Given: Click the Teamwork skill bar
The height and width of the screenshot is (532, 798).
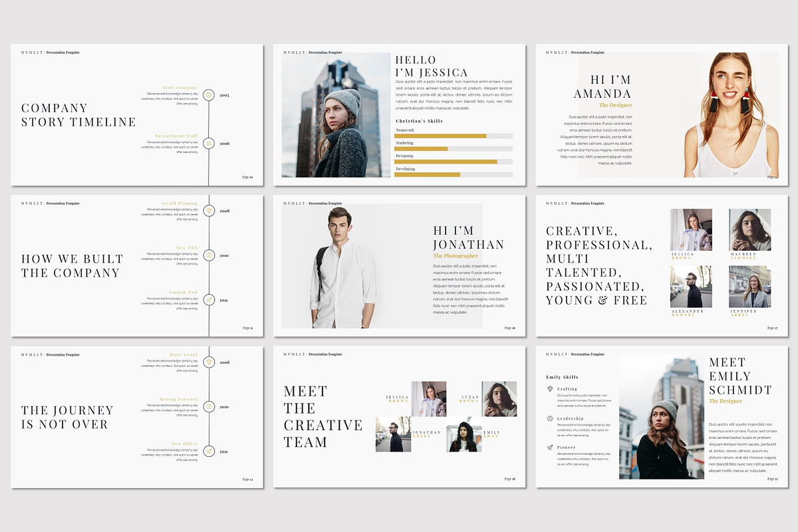Looking at the screenshot, I should click(454, 136).
